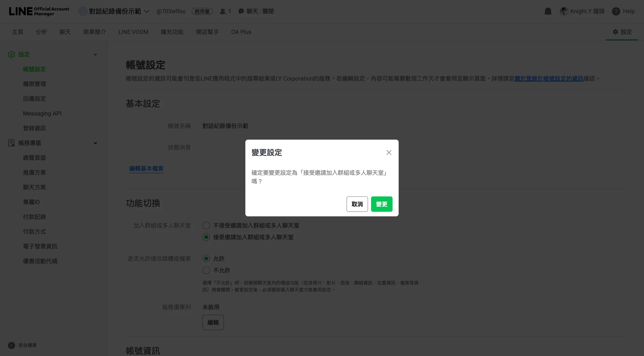
Task: Open 登錄資訊 sidebar item
Action: coord(34,128)
